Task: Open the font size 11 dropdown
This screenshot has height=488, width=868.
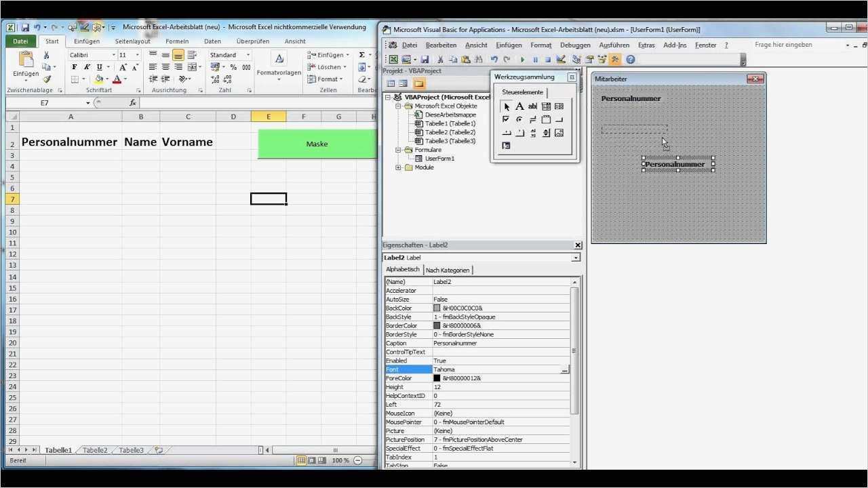Action: point(136,55)
